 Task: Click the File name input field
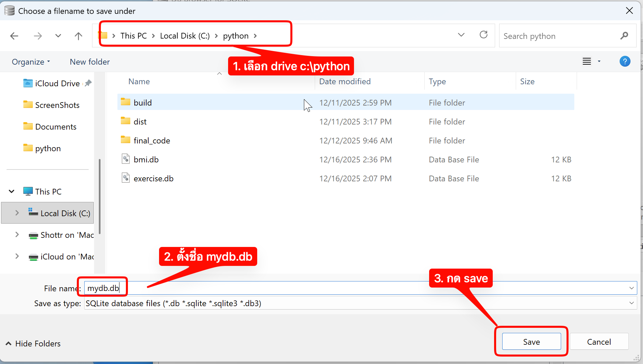[x=338, y=288]
